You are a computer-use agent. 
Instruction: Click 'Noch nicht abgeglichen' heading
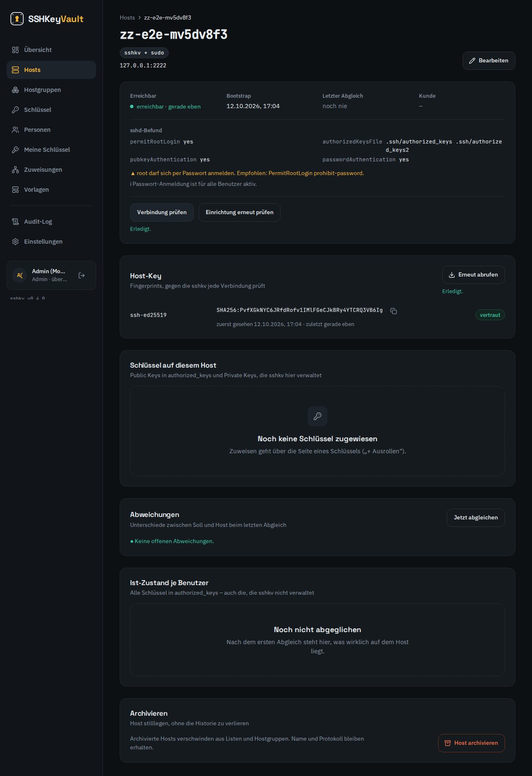(318, 630)
